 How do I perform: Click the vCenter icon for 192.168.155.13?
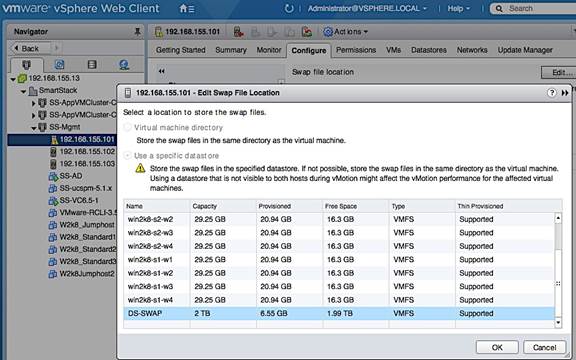[x=23, y=78]
